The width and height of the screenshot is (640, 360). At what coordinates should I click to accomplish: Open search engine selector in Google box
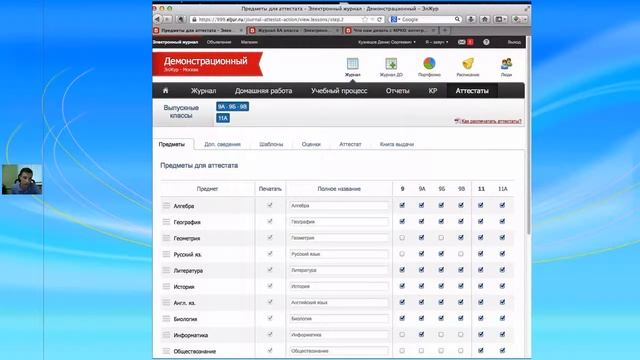(395, 19)
